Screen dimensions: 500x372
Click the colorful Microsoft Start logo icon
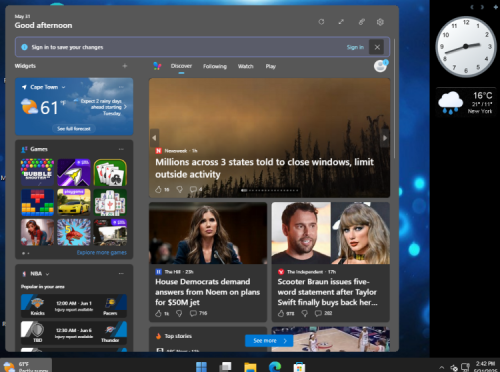[x=157, y=66]
